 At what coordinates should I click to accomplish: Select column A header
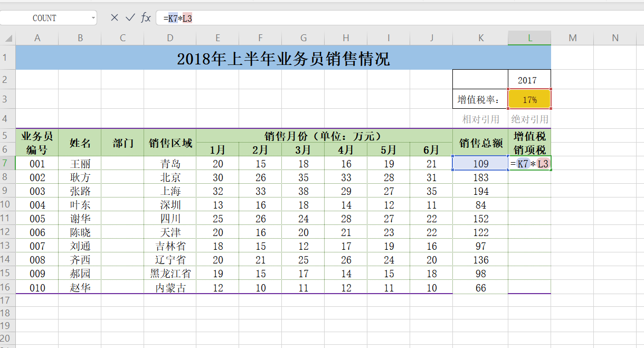(37, 38)
